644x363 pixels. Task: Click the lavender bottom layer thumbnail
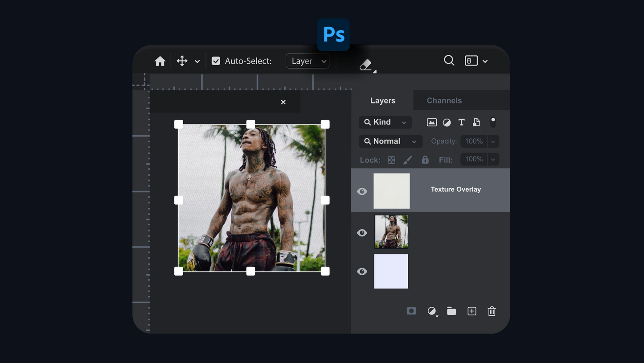tap(391, 271)
